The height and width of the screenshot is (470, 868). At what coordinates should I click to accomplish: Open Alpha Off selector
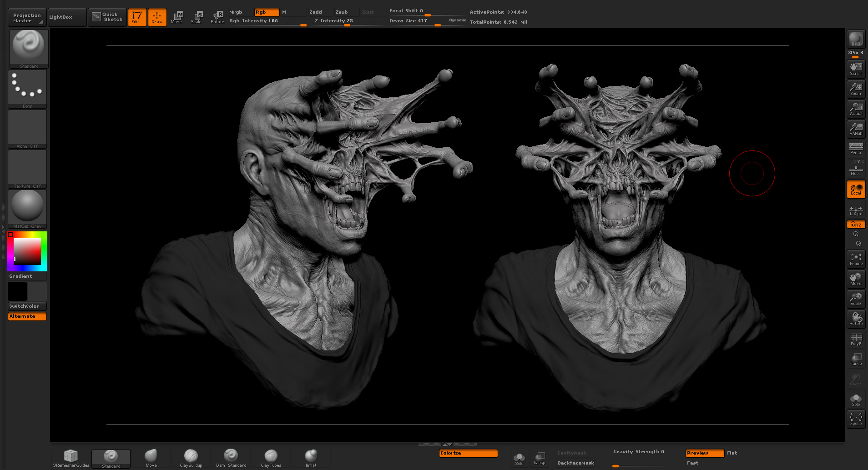coord(27,129)
